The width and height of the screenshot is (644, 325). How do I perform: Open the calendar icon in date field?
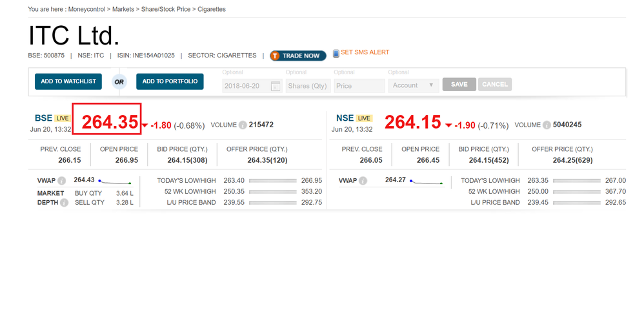click(276, 86)
